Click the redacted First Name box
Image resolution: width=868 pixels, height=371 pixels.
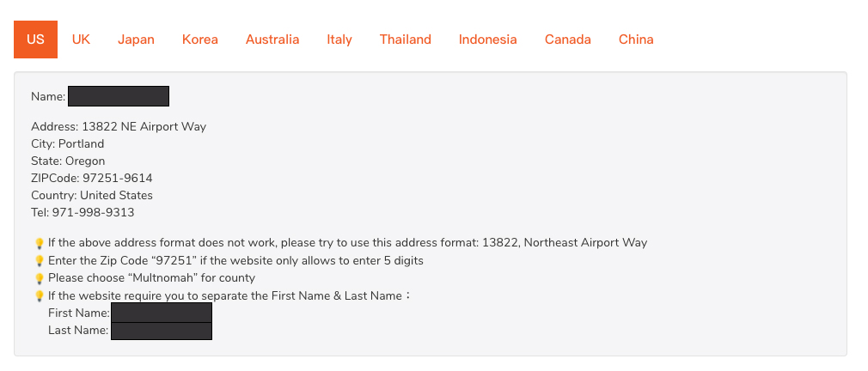[162, 313]
